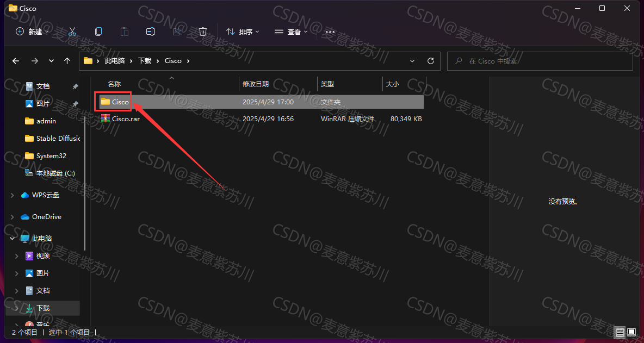The image size is (644, 343).
Task: Click the folder icon in address bar
Action: [88, 61]
